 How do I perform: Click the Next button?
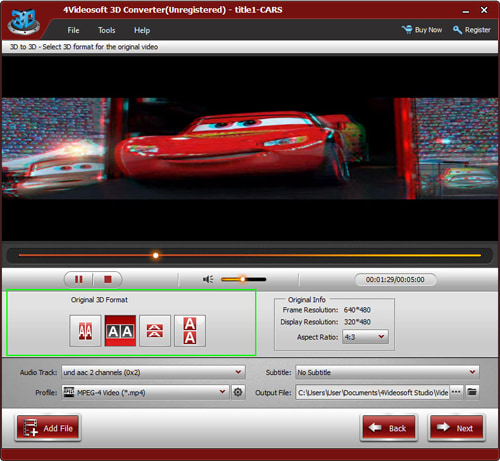pyautogui.click(x=457, y=428)
